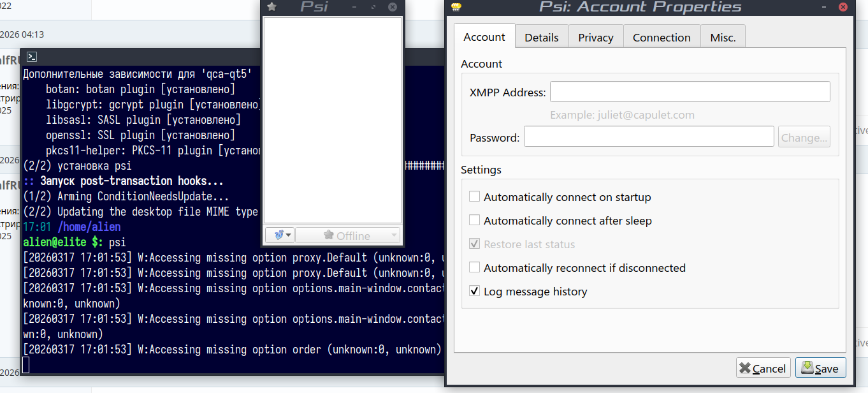Click the Account Properties title bar icon
The image size is (868, 393).
(456, 6)
